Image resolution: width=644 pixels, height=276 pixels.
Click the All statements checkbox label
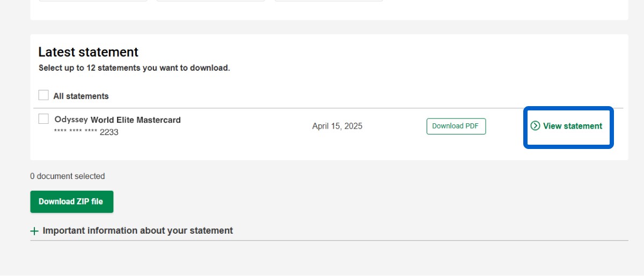point(80,96)
